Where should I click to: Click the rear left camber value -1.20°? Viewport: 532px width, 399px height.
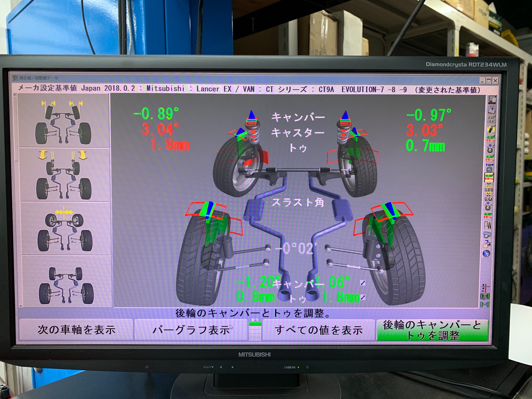pyautogui.click(x=258, y=282)
